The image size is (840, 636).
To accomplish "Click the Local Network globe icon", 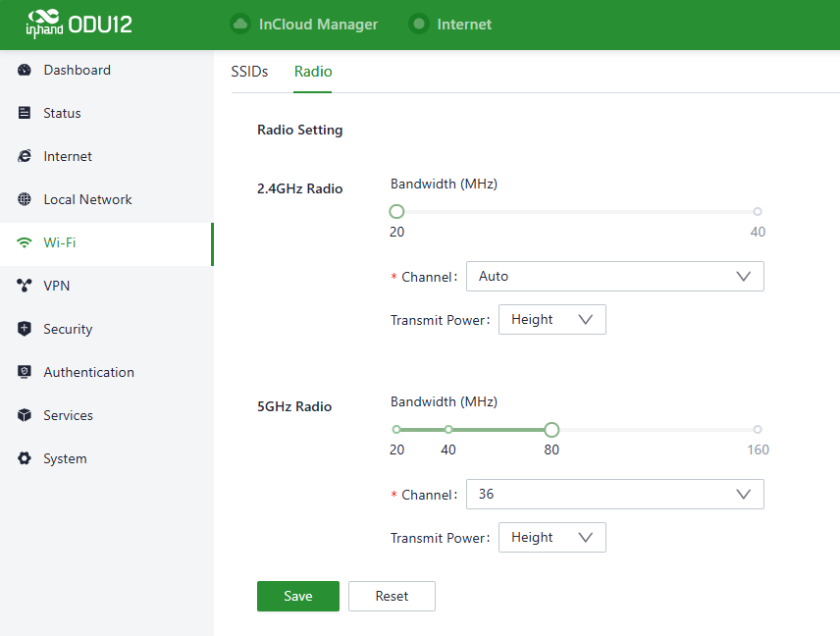I will coord(25,200).
